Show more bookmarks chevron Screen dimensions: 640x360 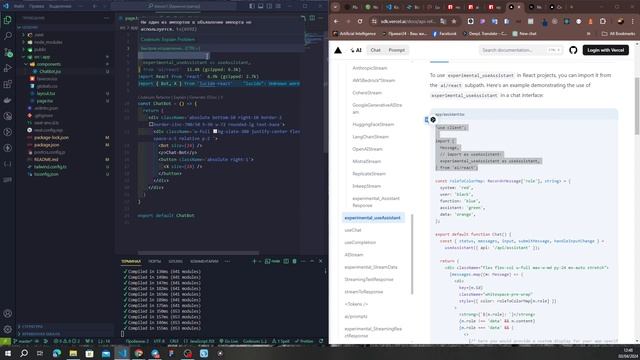[589, 33]
